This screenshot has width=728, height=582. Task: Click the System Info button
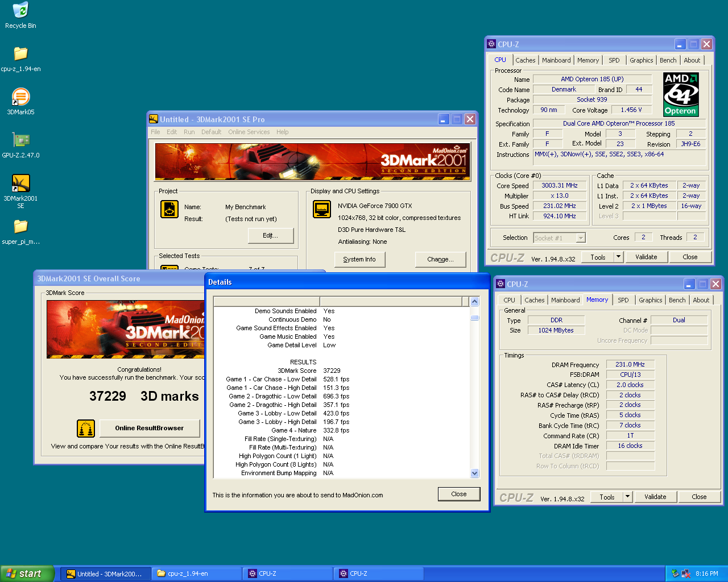(x=359, y=259)
